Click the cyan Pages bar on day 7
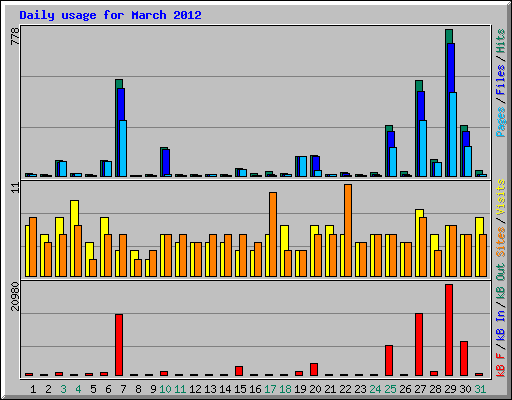Image resolution: width=512 pixels, height=400 pixels. click(123, 148)
